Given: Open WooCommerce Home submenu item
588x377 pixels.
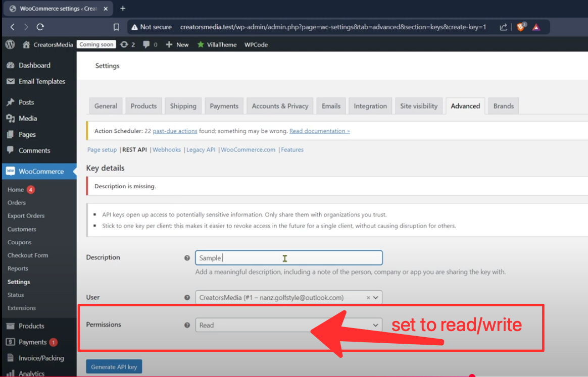Looking at the screenshot, I should click(x=16, y=190).
